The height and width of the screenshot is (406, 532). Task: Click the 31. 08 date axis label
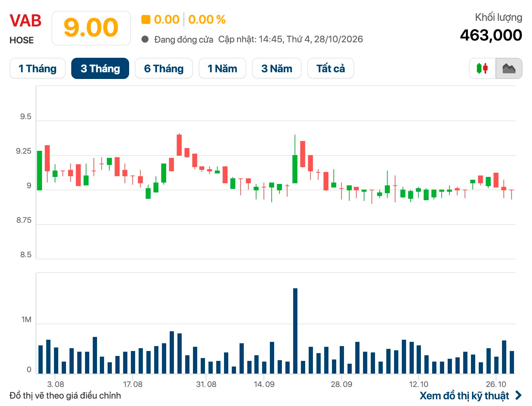click(206, 384)
